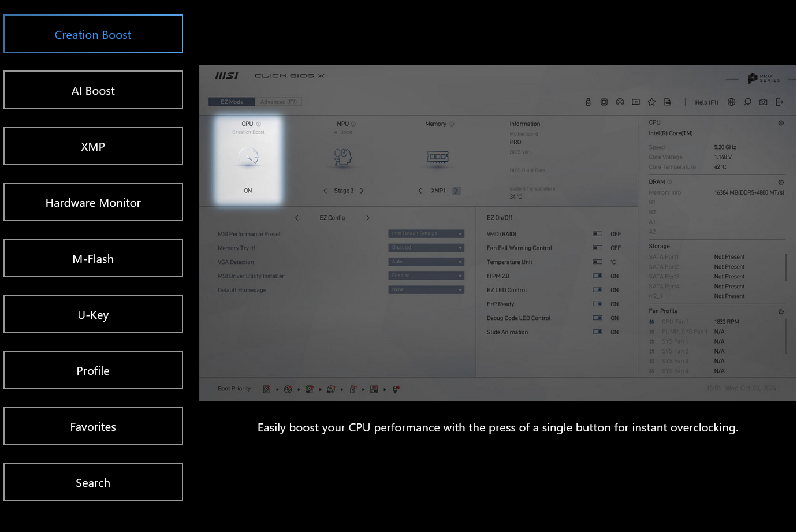The width and height of the screenshot is (797, 532).
Task: Click the exit icon in BIOS toolbar
Action: tap(779, 102)
